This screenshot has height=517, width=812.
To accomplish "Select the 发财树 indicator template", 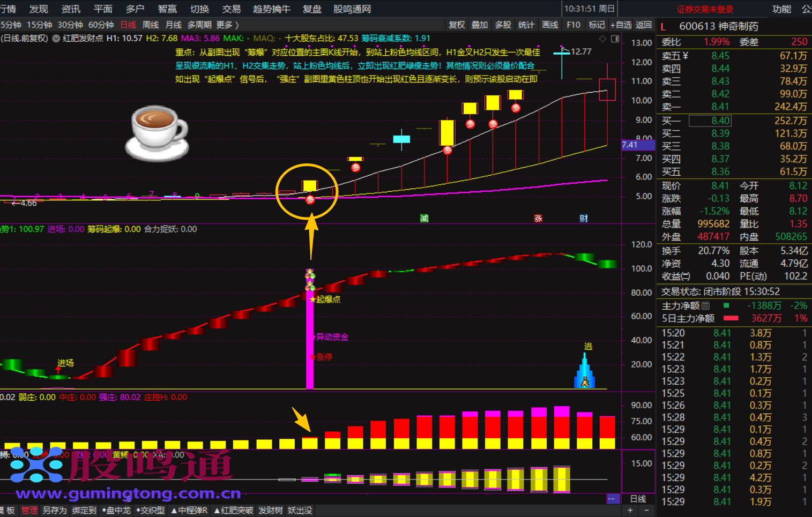I will click(271, 511).
